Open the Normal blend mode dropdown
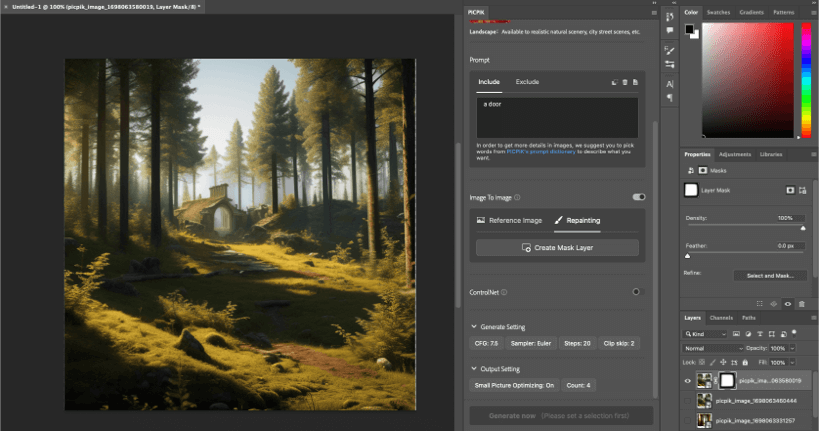 713,347
